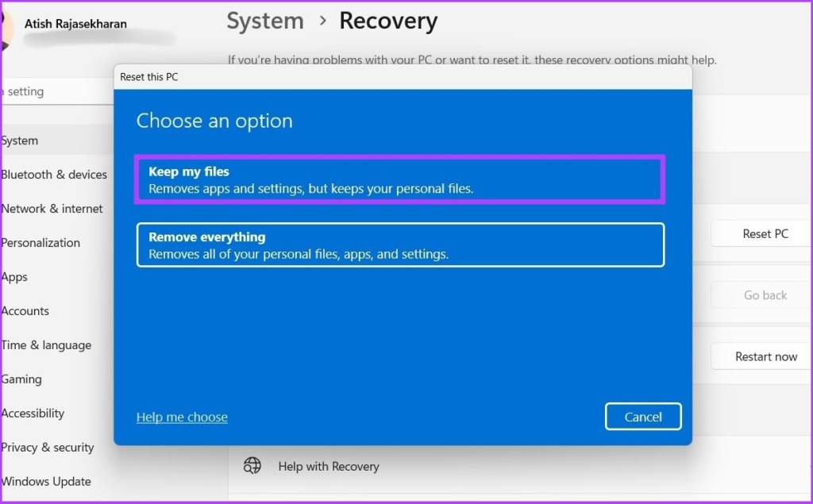Open Help me choose link
The height and width of the screenshot is (504, 813).
pos(182,417)
